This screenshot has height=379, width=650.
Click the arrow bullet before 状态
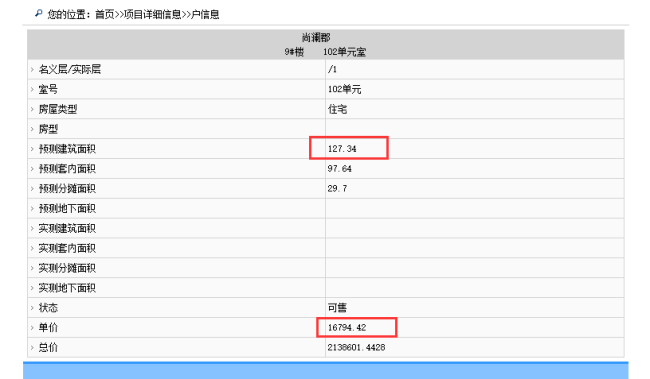click(x=32, y=308)
